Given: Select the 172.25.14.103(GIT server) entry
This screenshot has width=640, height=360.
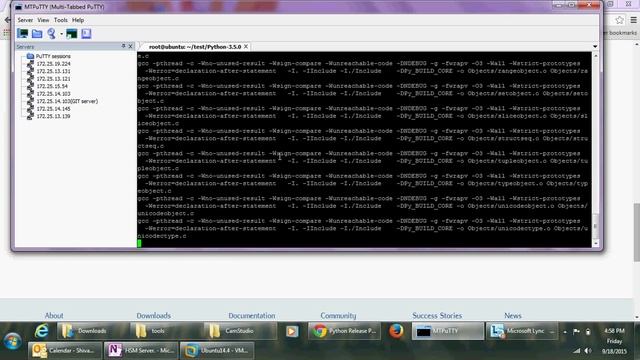Looking at the screenshot, I should [67, 101].
